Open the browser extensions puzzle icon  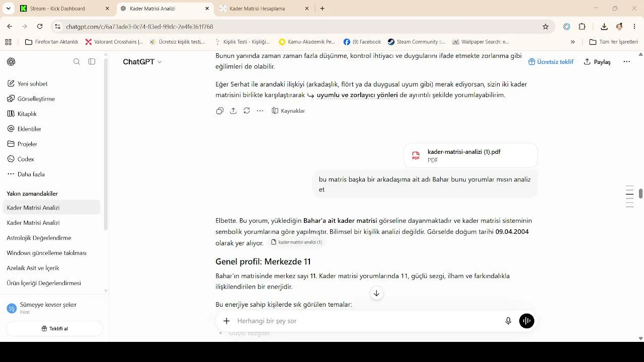coord(582,27)
